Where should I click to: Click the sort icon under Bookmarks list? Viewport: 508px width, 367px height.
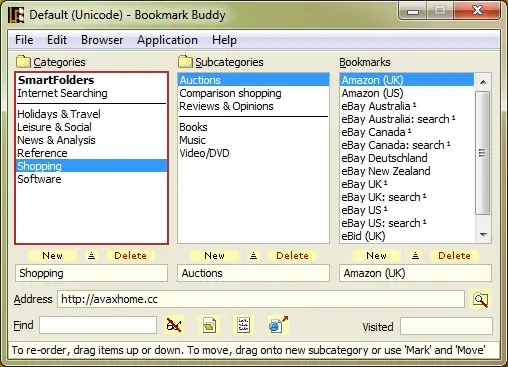coord(415,256)
